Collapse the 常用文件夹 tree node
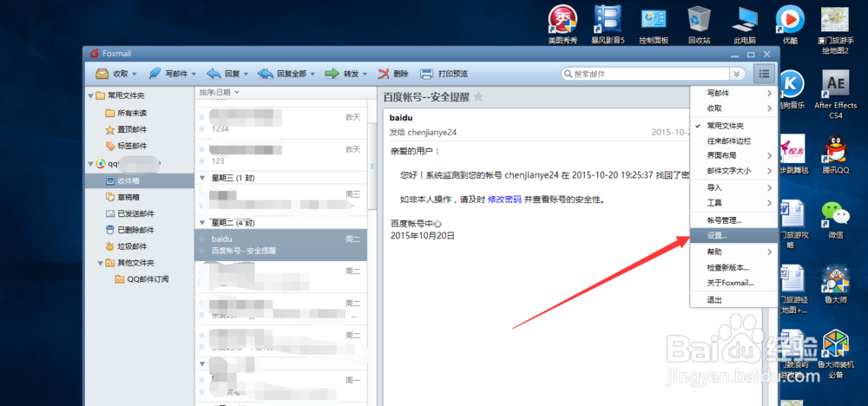Screen dimensions: 868x406 pyautogui.click(x=90, y=95)
